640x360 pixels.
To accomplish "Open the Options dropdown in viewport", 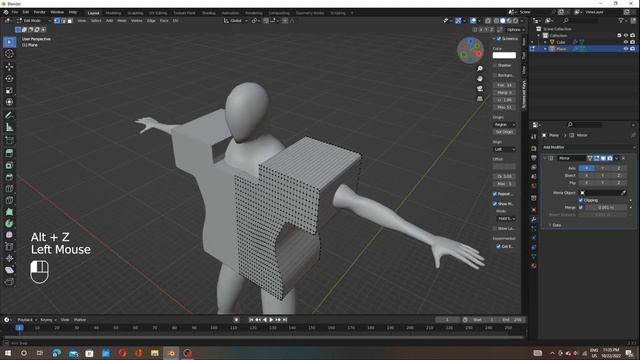I will 515,30.
